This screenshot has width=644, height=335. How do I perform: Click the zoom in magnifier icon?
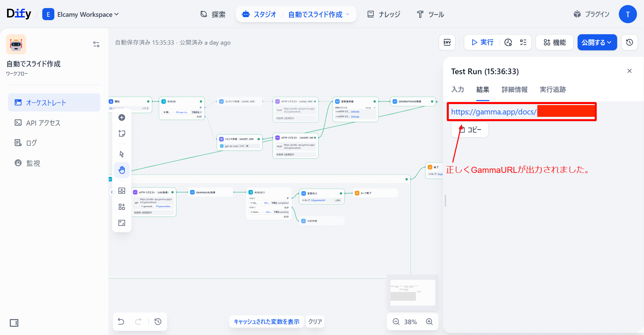pyautogui.click(x=429, y=322)
